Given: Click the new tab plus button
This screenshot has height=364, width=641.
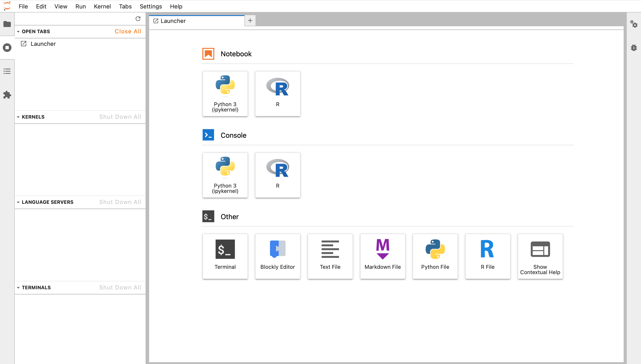Looking at the screenshot, I should 250,20.
